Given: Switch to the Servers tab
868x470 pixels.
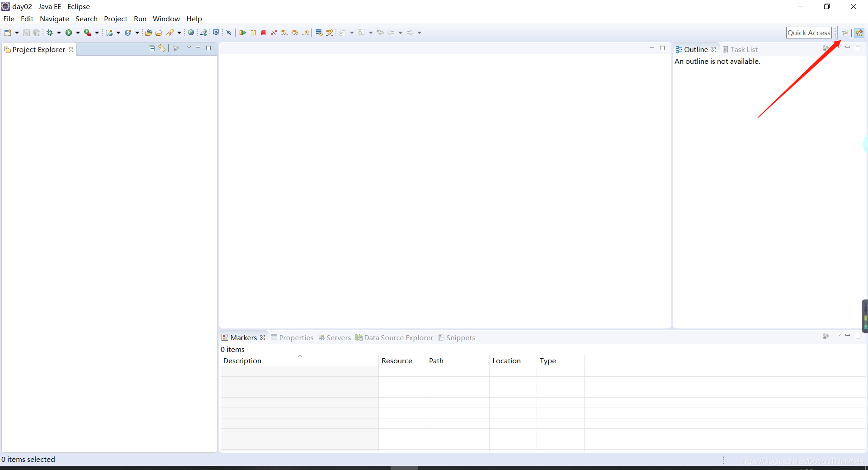Looking at the screenshot, I should (x=335, y=337).
